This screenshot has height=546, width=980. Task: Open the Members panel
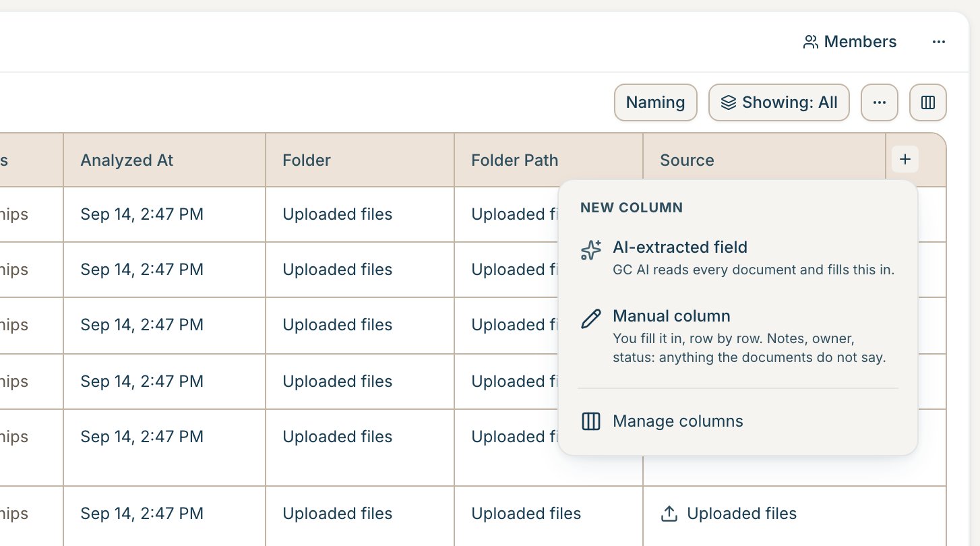click(849, 42)
